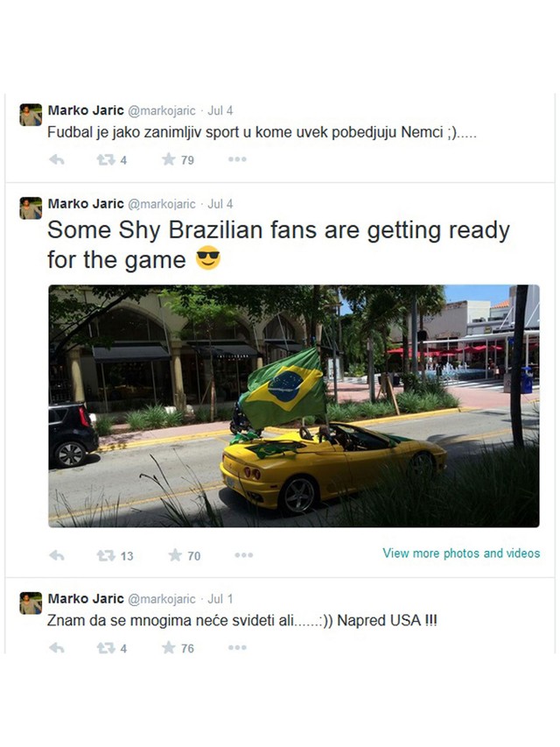
Task: Open more options on Brazilian fans tweet
Action: 244,555
